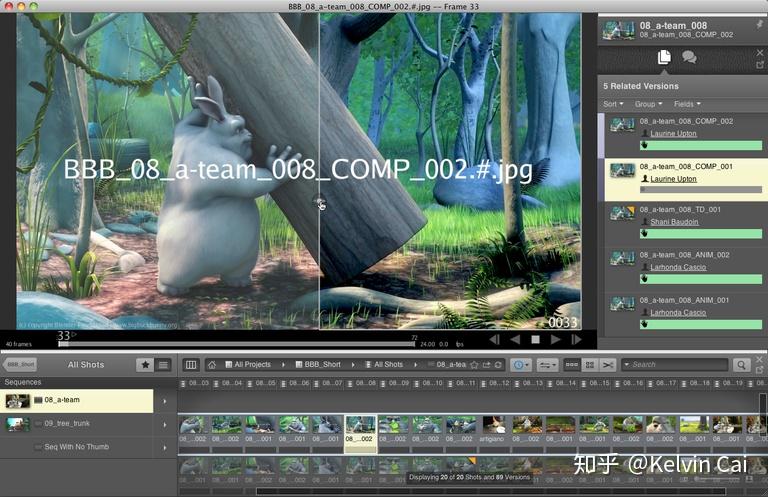The height and width of the screenshot is (497, 768).
Task: Open Laurine Upton link under COMP_001
Action: click(673, 179)
